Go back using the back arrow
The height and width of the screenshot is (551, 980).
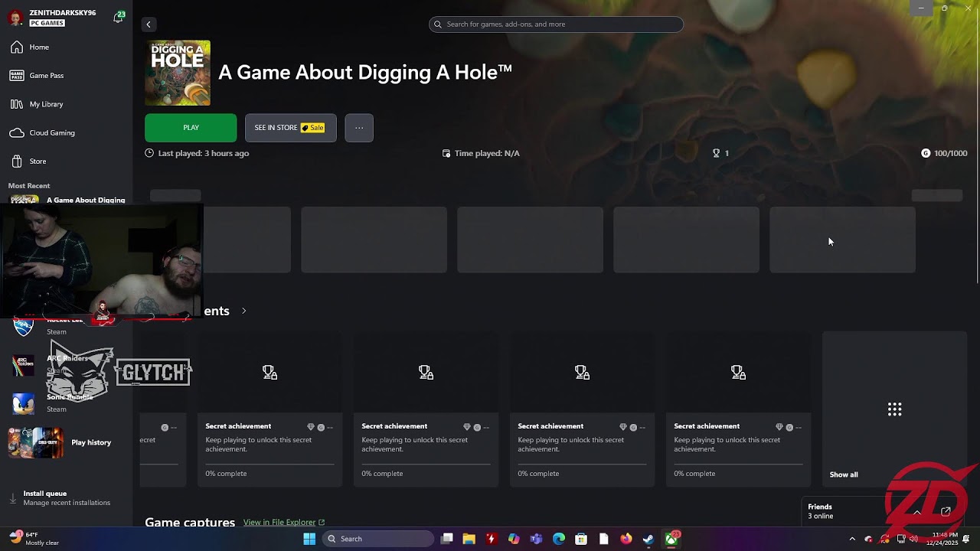point(149,24)
